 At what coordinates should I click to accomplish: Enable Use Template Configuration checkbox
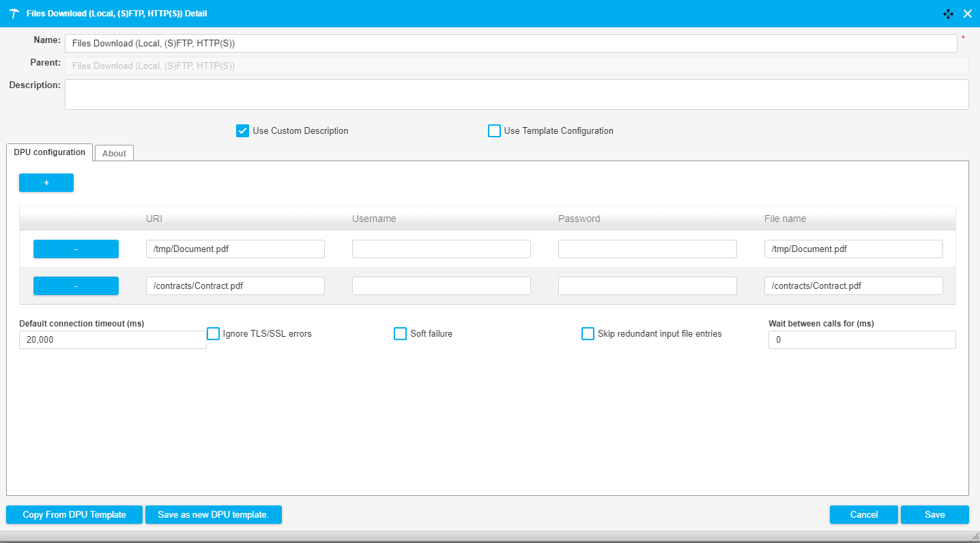[x=494, y=131]
